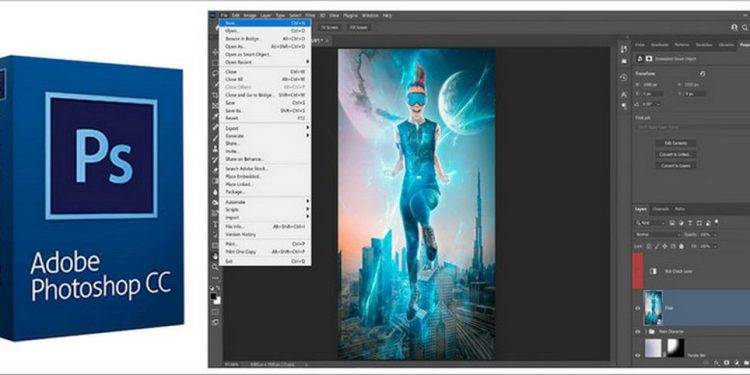Click the Fill Screen button
The image size is (750, 375).
(x=358, y=28)
